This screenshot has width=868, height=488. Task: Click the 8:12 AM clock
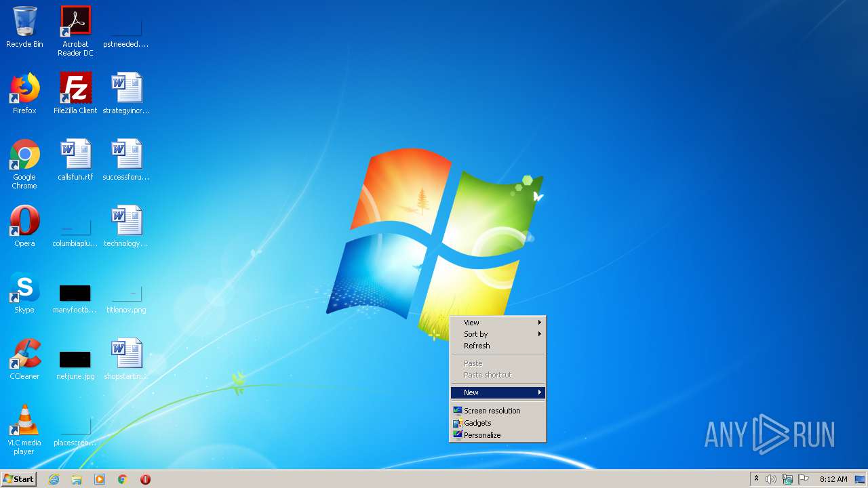(833, 479)
